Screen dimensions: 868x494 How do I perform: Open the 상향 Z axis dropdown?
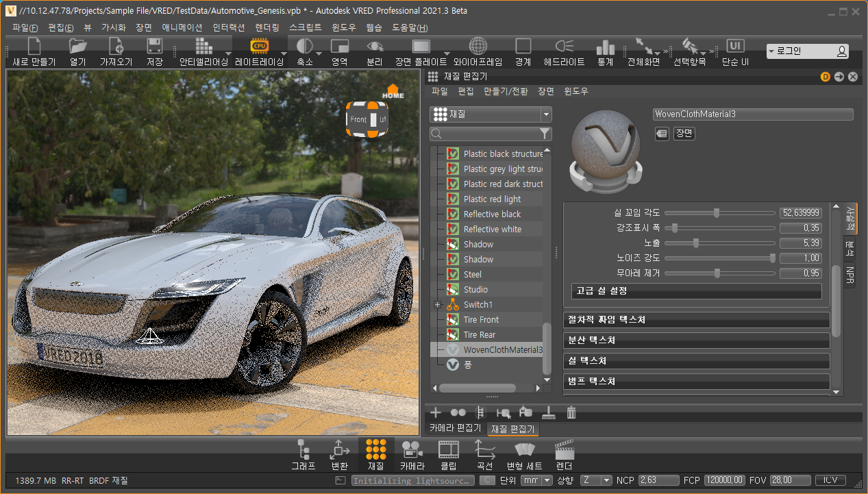[596, 480]
